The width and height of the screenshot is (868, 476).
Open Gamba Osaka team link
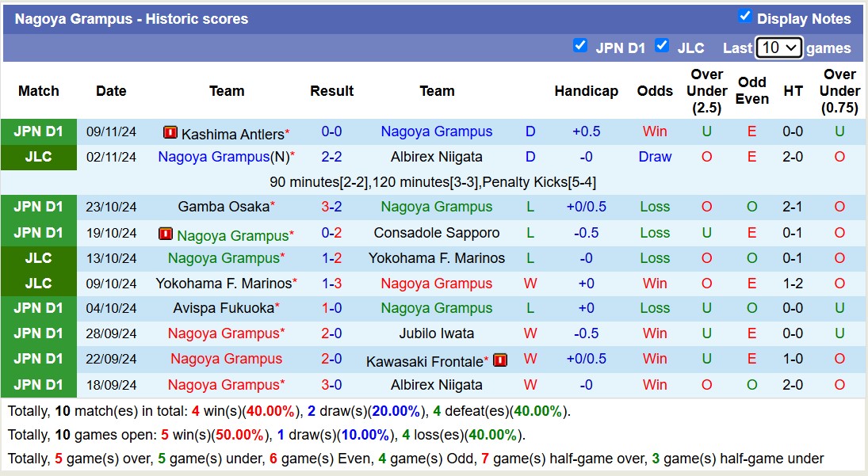click(x=224, y=207)
